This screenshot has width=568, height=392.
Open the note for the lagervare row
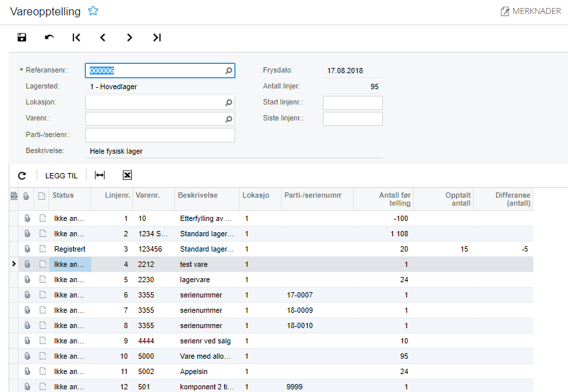43,280
